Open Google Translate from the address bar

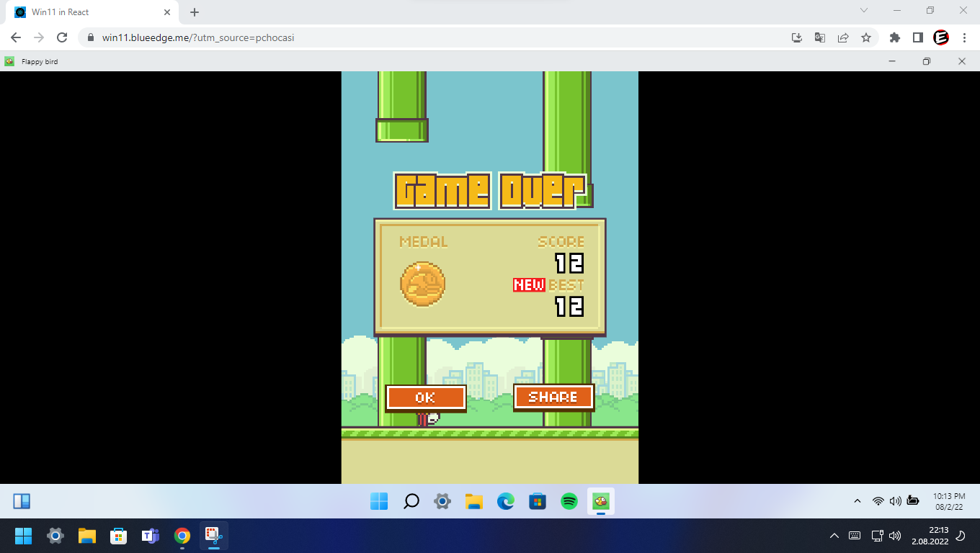(820, 37)
